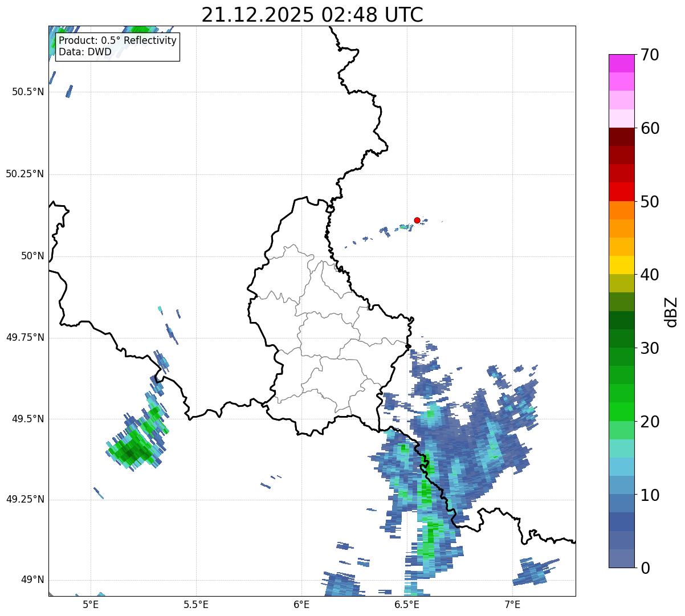
Task: Click the title "21.12.2025 02:48 UTC"
Action: 312,15
